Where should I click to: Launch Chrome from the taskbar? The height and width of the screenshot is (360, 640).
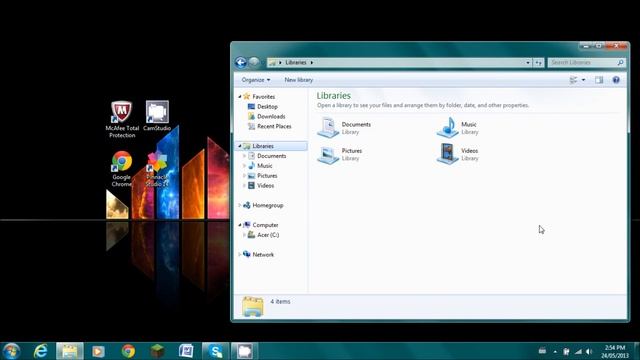pos(128,351)
